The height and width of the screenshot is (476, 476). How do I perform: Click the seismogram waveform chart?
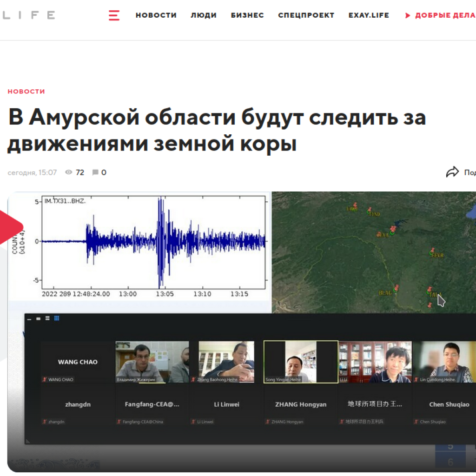click(x=153, y=242)
